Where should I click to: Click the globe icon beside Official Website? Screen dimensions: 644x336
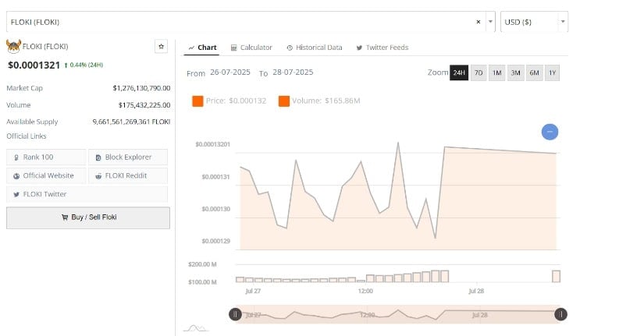click(16, 176)
